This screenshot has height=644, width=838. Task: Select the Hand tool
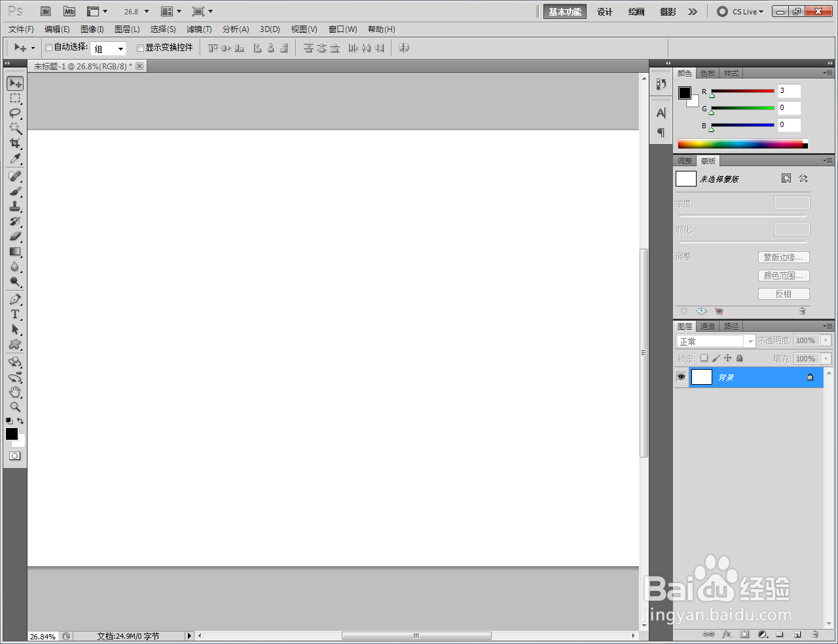[x=15, y=392]
